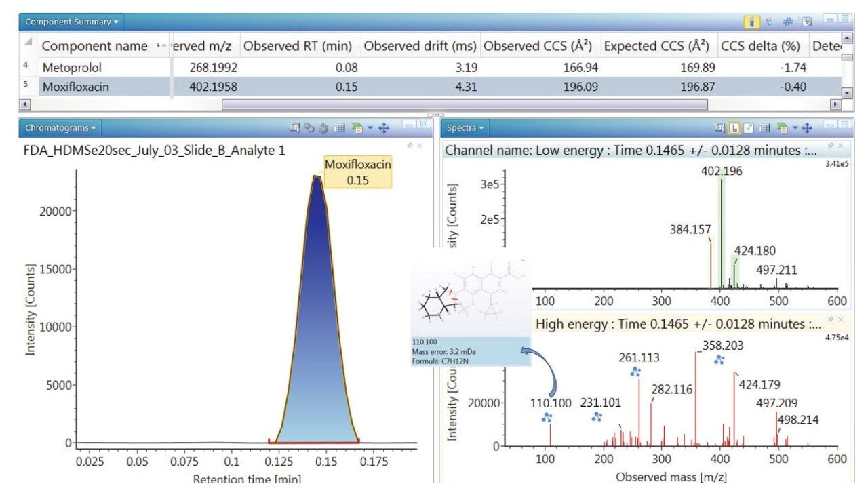Image resolution: width=868 pixels, height=499 pixels.
Task: Click the hash (#) icon in Component Summary toolbar
Action: [788, 22]
